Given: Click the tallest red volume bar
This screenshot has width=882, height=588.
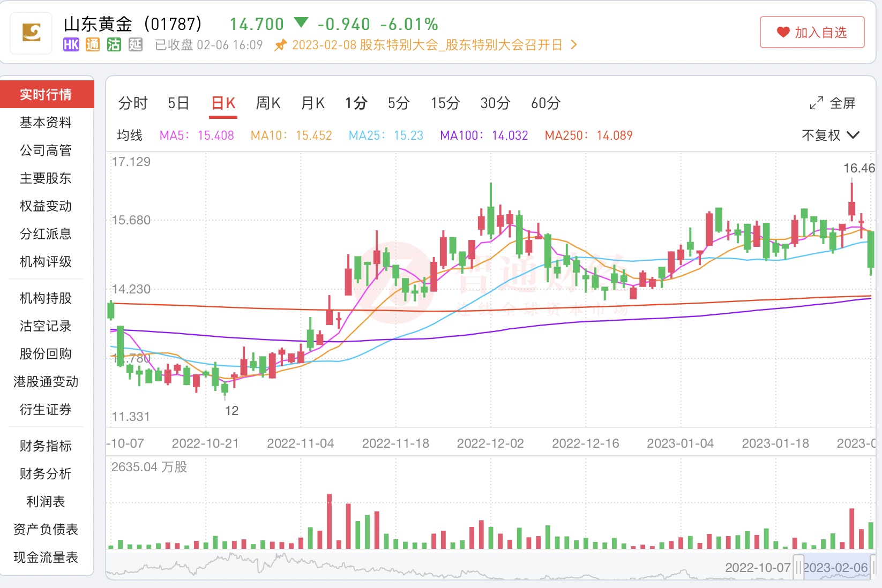Looking at the screenshot, I should tap(329, 521).
